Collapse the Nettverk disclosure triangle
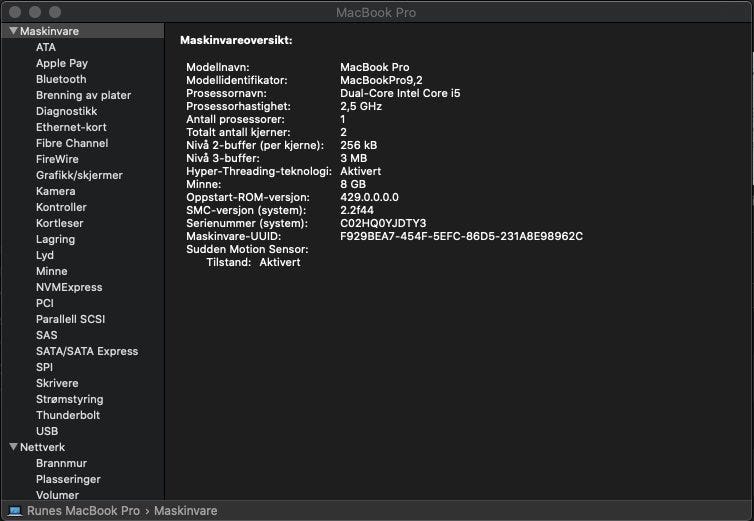This screenshot has height=521, width=754. coord(13,447)
